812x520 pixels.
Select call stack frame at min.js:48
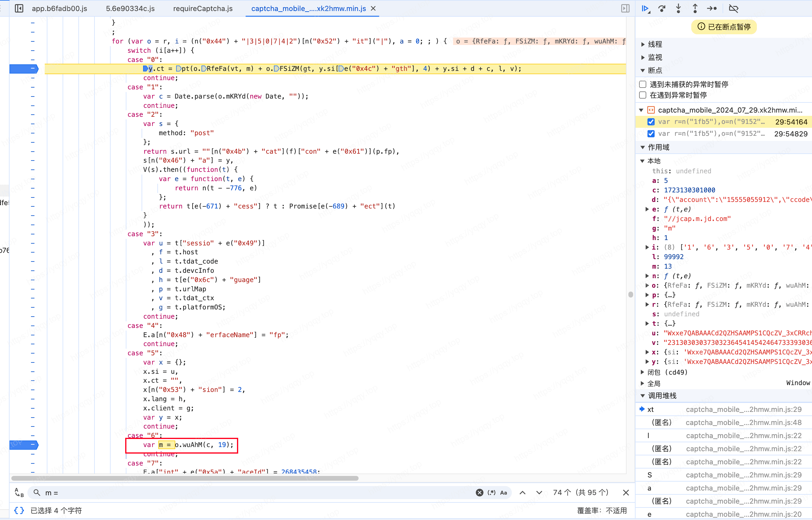click(723, 422)
